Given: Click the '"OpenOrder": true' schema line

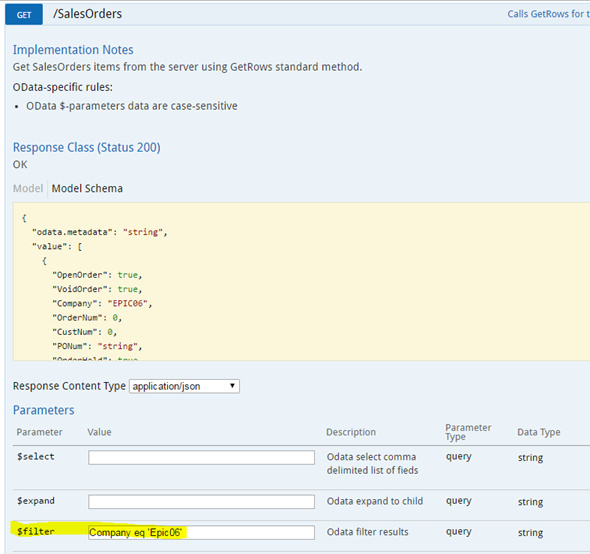Looking at the screenshot, I should [x=97, y=275].
